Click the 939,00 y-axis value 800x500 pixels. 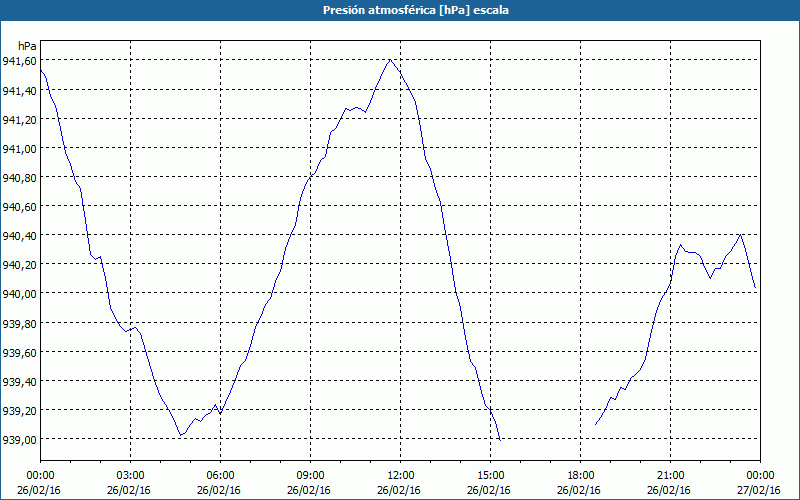point(20,440)
